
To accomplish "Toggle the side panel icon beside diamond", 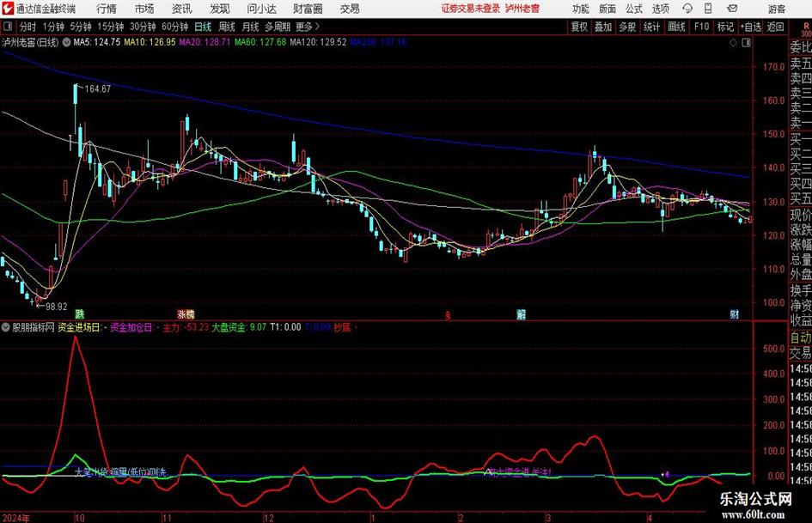I will (x=746, y=42).
